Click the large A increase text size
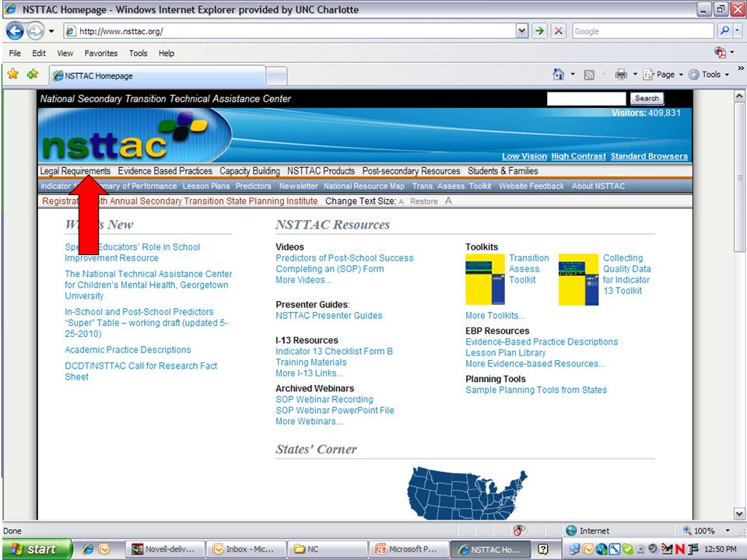Screen dimensions: 747x560 click(448, 201)
